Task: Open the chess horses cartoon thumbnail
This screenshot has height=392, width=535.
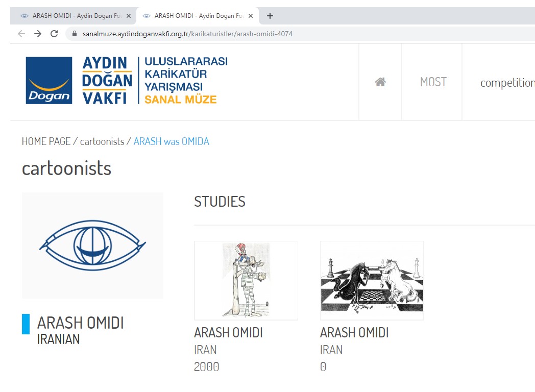Action: [x=372, y=280]
